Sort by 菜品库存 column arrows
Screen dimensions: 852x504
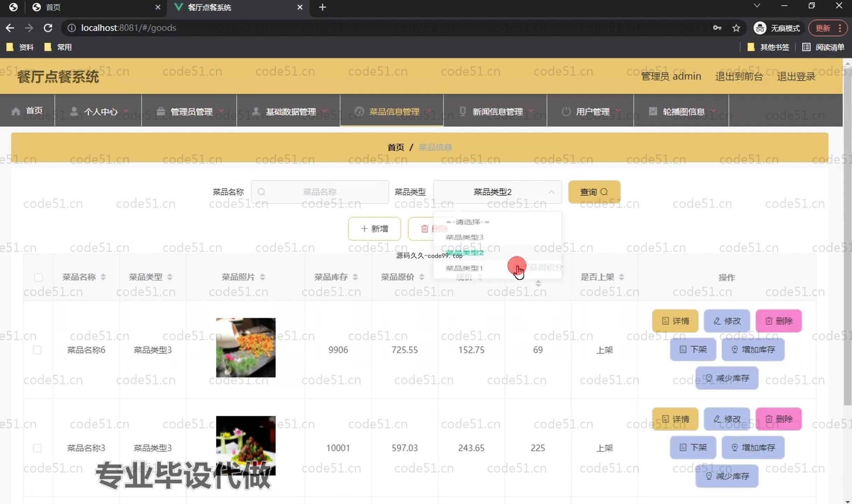point(355,277)
